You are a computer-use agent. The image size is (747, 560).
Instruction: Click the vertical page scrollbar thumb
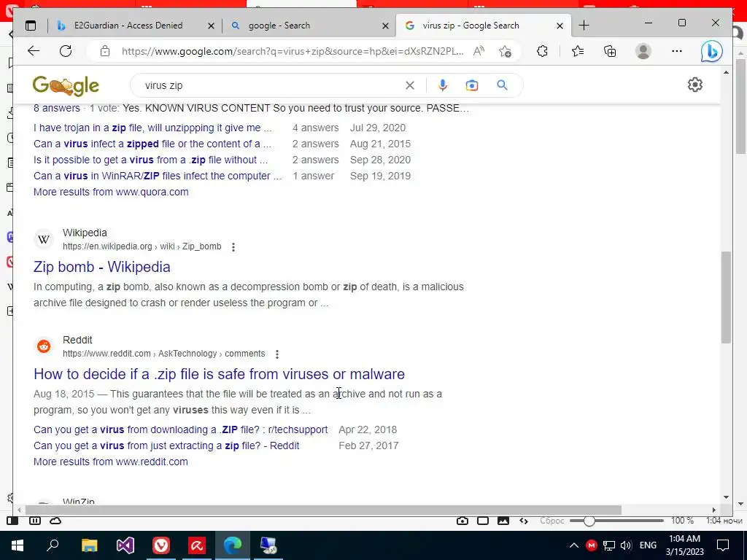tap(726, 297)
